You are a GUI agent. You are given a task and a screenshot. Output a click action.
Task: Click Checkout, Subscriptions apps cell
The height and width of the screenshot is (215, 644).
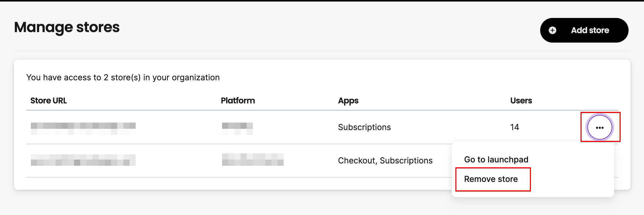[385, 161]
